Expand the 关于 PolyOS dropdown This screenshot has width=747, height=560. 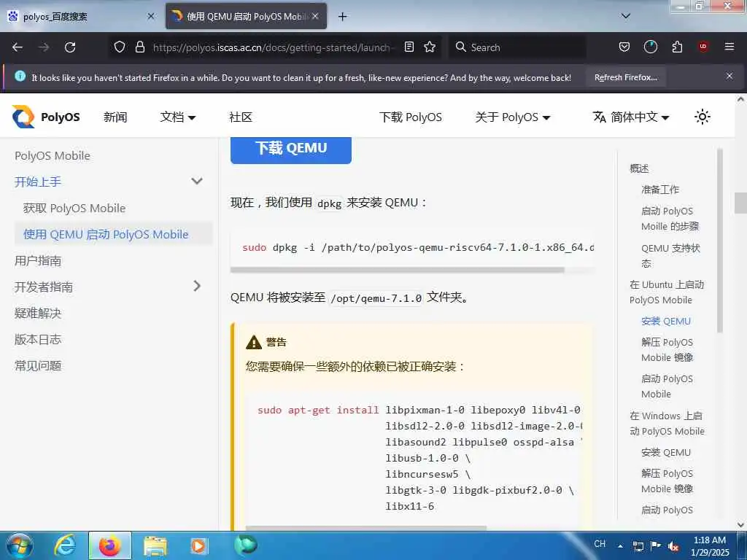click(513, 117)
